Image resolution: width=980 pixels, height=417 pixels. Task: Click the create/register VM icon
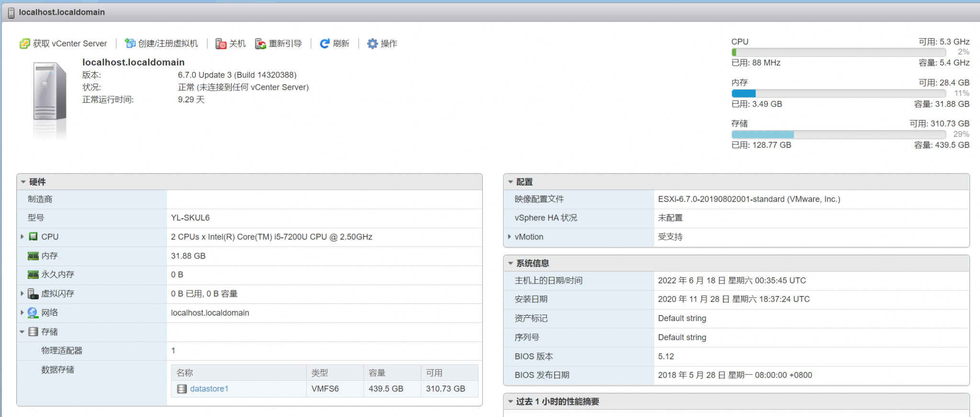coord(130,44)
